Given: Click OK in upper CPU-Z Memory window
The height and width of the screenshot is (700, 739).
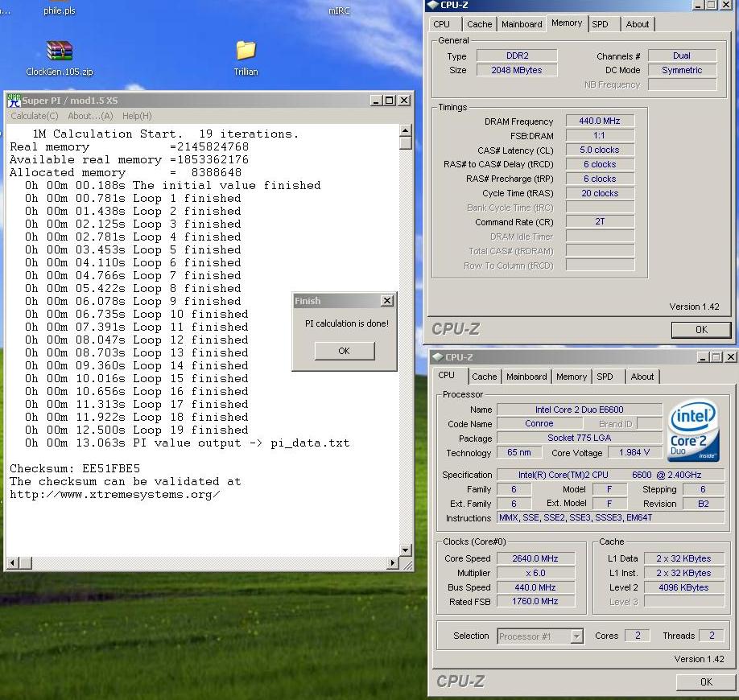Looking at the screenshot, I should [701, 330].
